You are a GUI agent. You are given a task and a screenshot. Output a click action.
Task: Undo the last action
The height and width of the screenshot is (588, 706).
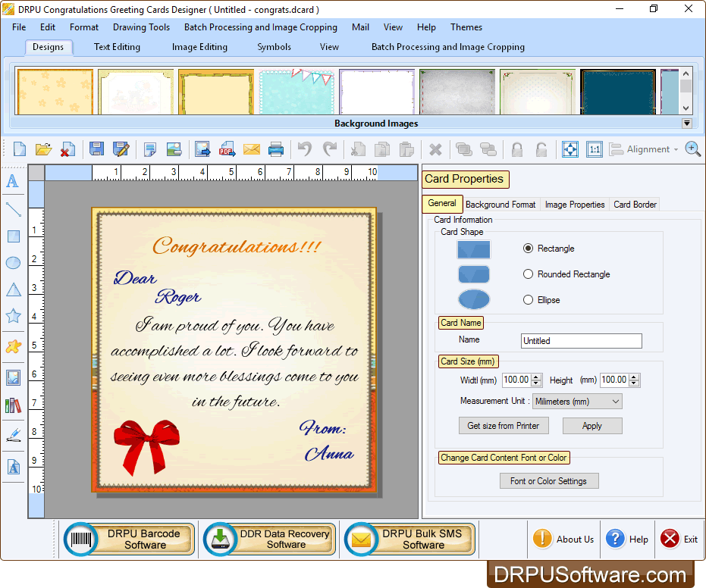click(x=306, y=149)
